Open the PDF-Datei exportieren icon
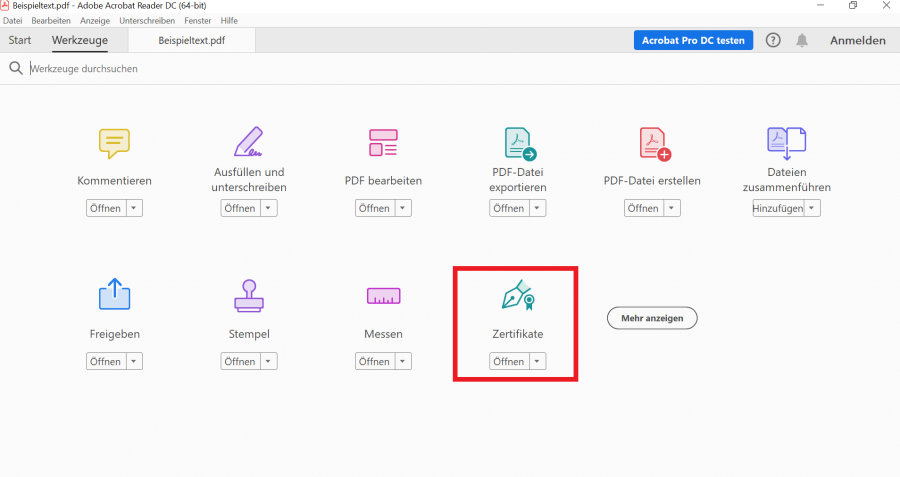 [518, 143]
